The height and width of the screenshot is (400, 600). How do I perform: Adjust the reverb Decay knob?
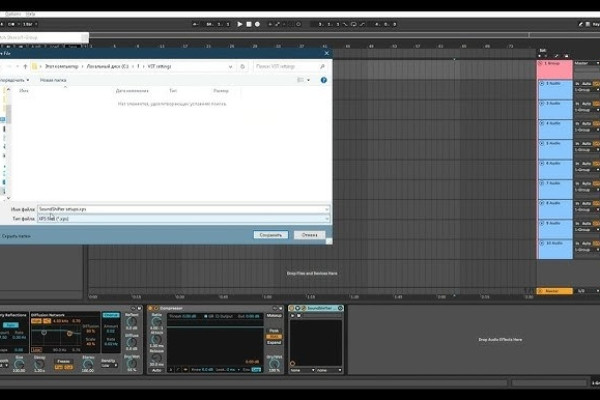39,364
